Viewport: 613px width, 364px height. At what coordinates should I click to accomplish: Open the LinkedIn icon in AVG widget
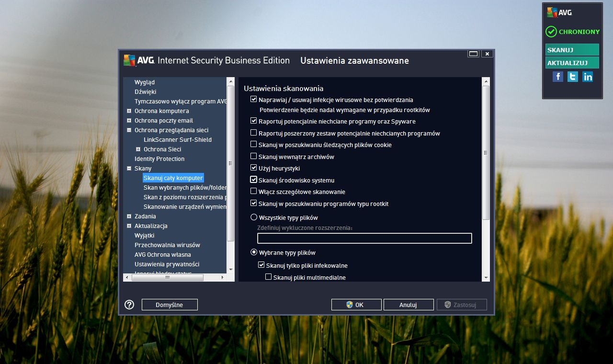click(x=588, y=77)
